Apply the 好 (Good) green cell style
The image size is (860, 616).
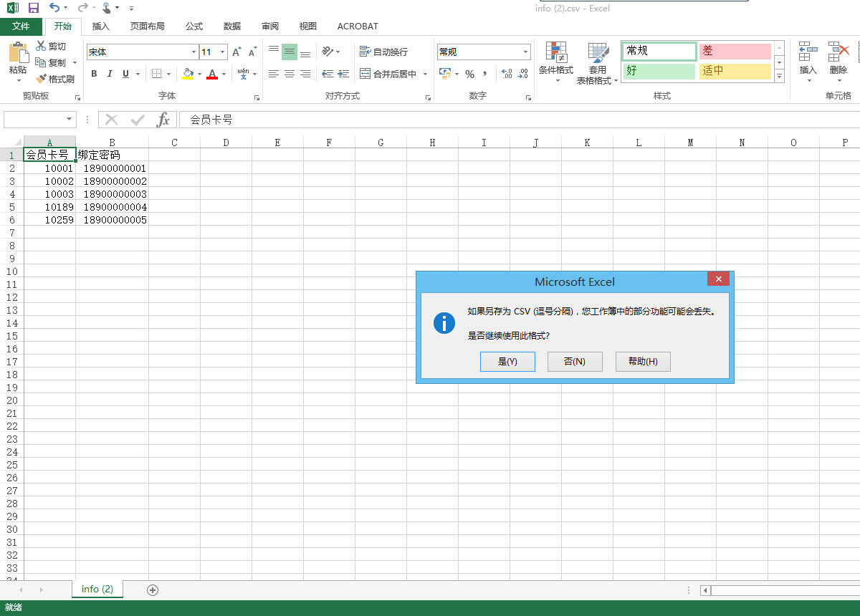tap(659, 71)
